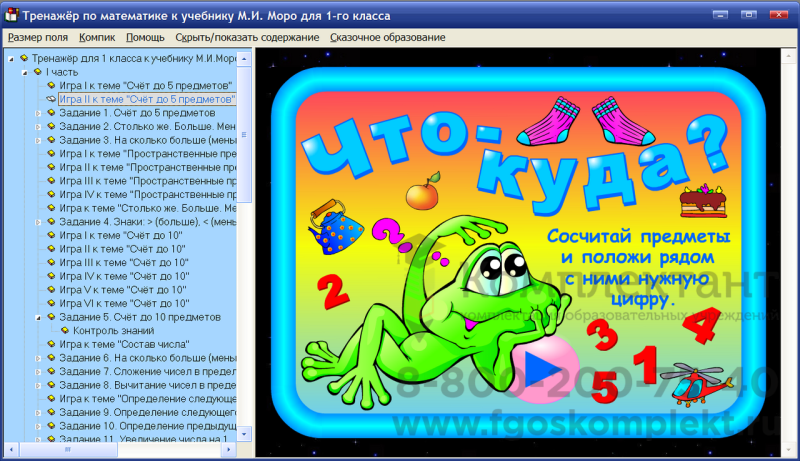This screenshot has height=461, width=800.
Task: Select "Игра II к теме Счёт до 5 предметов"
Action: 147,99
